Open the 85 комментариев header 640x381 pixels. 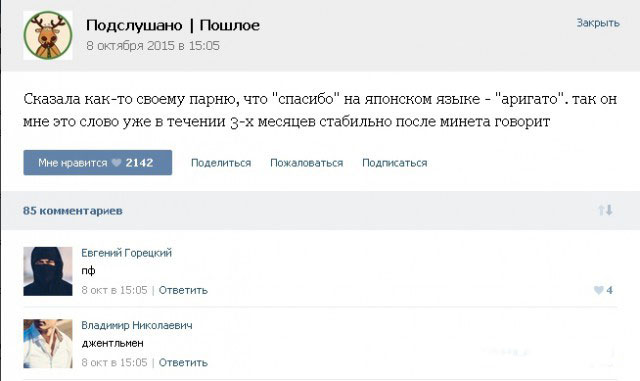click(73, 211)
